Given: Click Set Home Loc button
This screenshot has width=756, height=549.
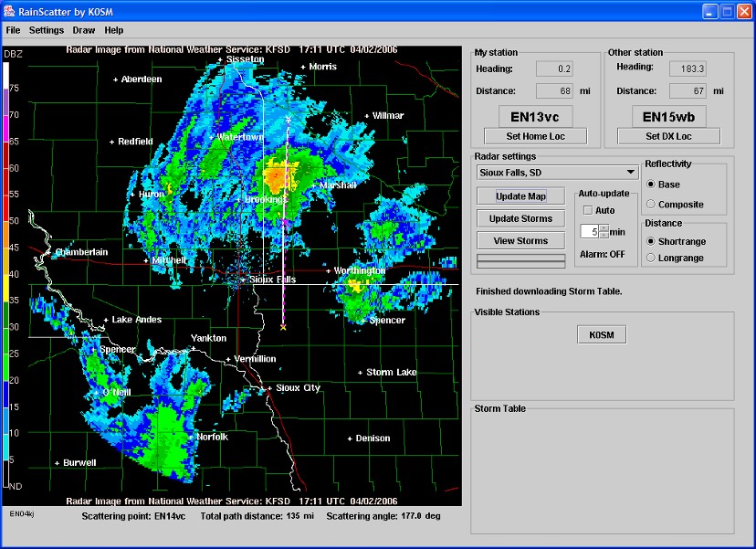Looking at the screenshot, I should point(536,136).
